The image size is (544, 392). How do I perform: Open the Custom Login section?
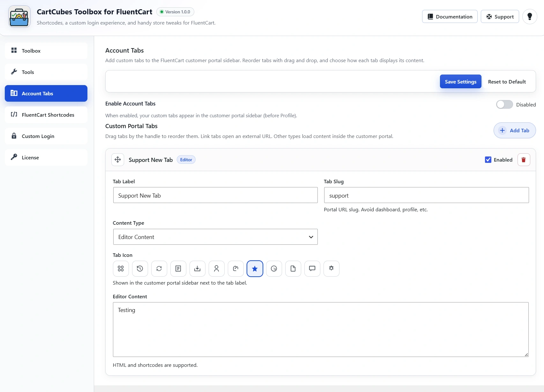tap(46, 136)
